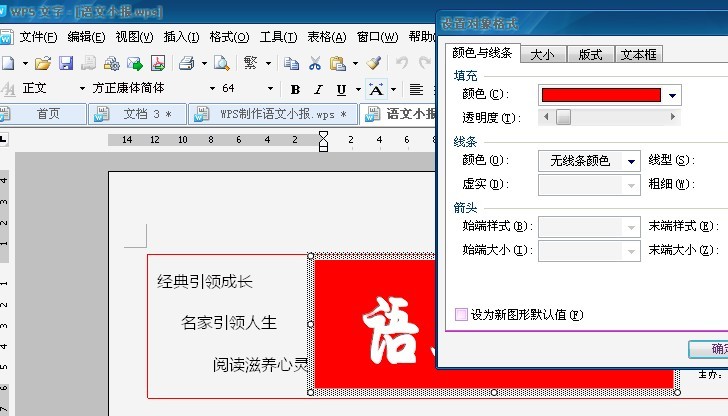Cut the selection with the scissors icon
This screenshot has height=416, width=728.
tap(315, 63)
